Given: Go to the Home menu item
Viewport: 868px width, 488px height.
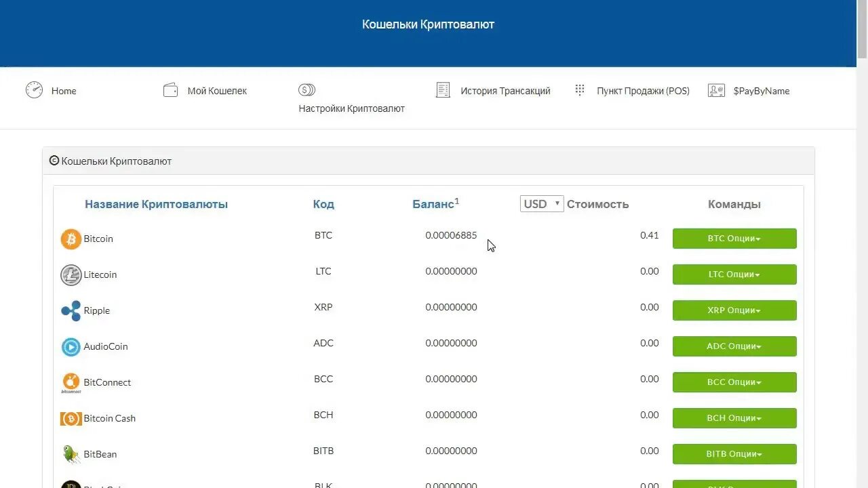Looking at the screenshot, I should click(64, 91).
